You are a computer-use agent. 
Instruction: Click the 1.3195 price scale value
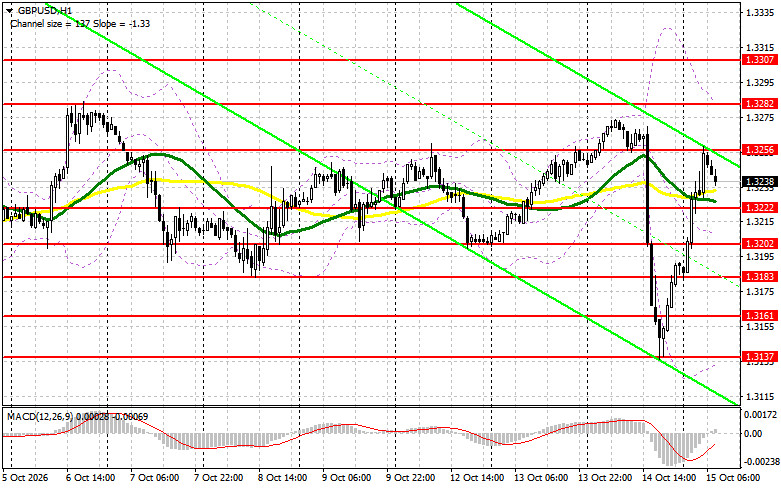point(760,257)
